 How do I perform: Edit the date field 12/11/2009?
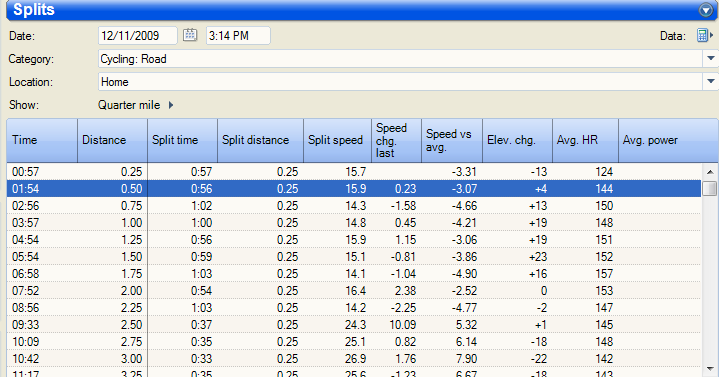click(x=138, y=36)
